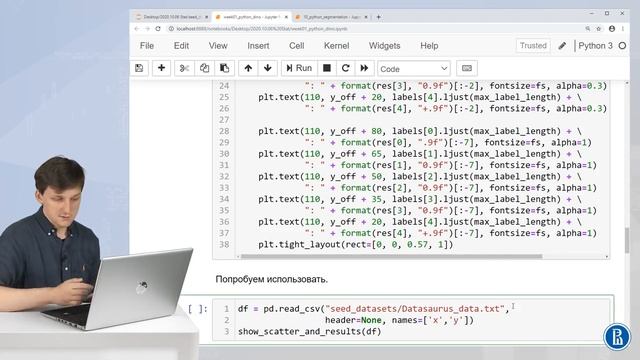640x360 pixels.
Task: Click the markdown text 'Попробуем использовать.'
Action: (x=271, y=280)
